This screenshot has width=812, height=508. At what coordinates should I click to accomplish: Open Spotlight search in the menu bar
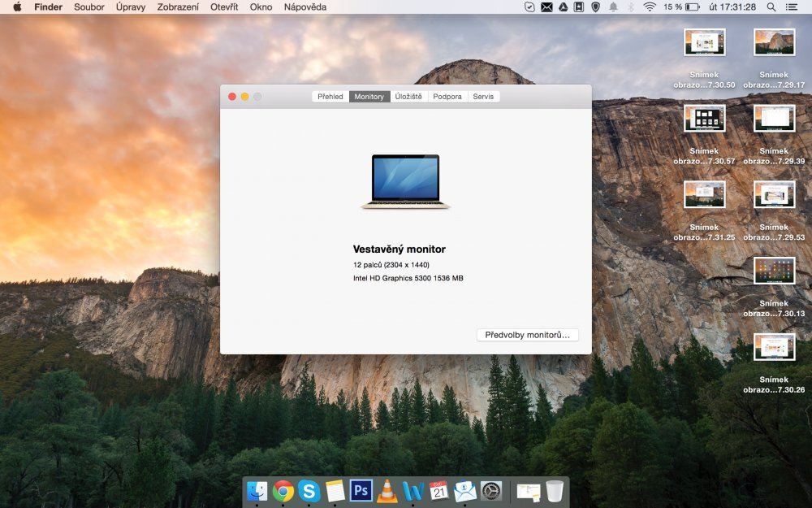[x=771, y=7]
